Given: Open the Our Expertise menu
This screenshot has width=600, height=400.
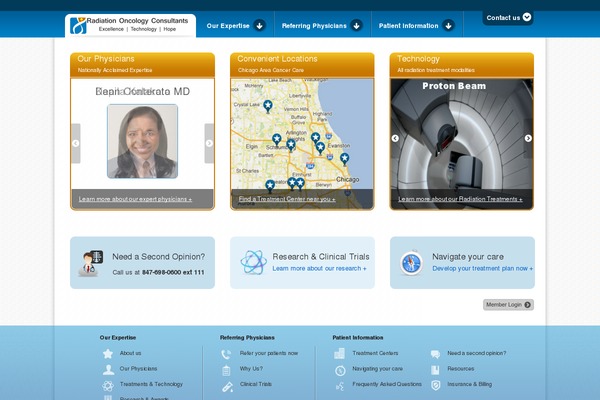Looking at the screenshot, I should pyautogui.click(x=228, y=26).
